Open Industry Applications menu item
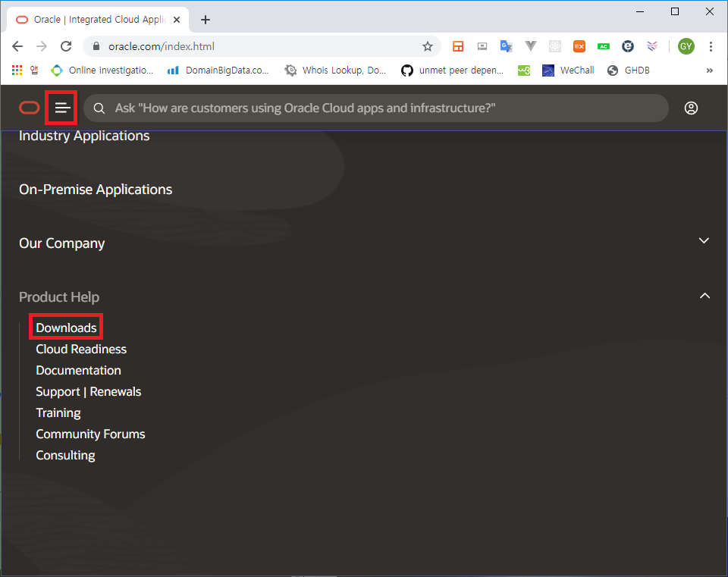 click(x=84, y=136)
